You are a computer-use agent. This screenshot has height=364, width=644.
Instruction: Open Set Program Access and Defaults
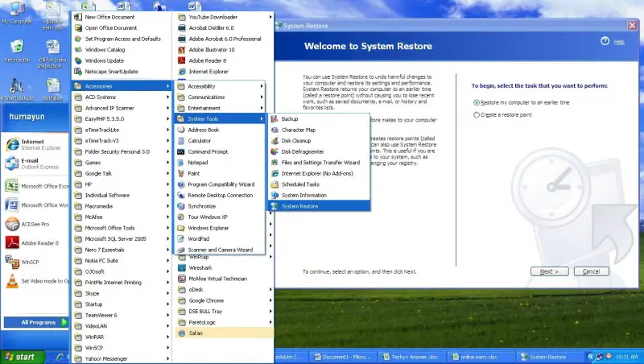(122, 39)
